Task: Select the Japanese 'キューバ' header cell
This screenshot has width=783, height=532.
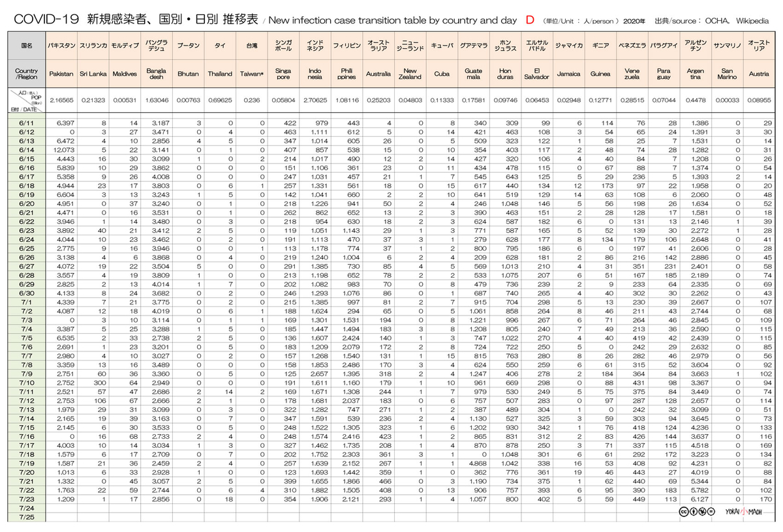Action: pos(442,46)
